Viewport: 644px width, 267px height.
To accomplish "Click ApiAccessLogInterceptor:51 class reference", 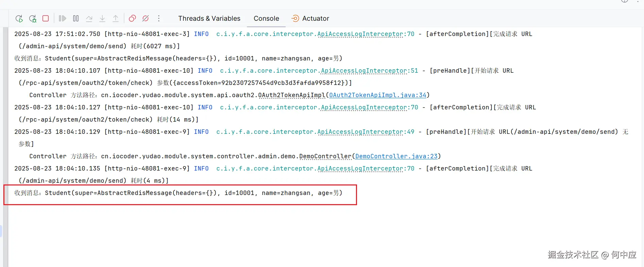I will tap(370, 71).
